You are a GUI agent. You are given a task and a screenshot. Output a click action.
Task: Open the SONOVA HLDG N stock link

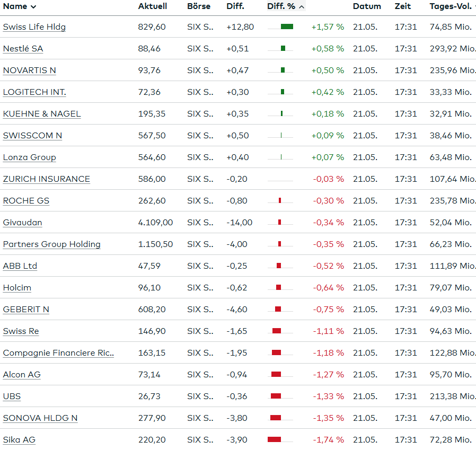point(40,418)
